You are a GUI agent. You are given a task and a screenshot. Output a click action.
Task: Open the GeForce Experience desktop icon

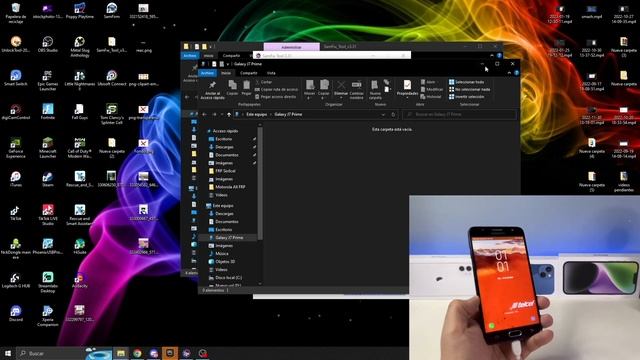[x=16, y=147]
